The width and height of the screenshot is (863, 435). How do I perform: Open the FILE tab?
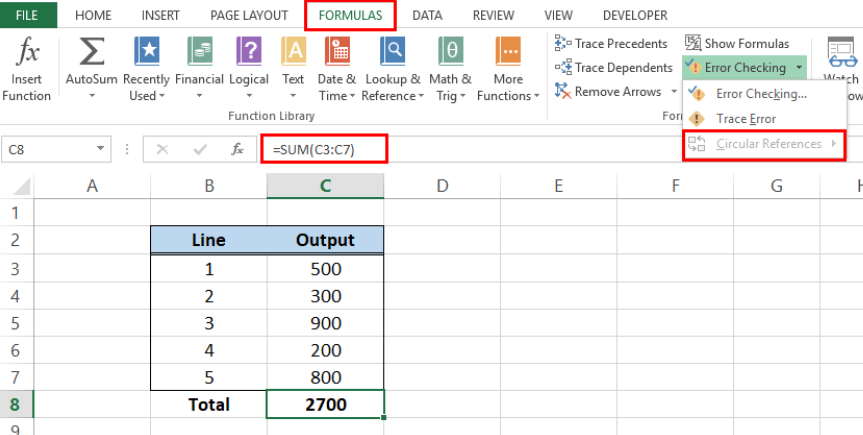(x=28, y=15)
